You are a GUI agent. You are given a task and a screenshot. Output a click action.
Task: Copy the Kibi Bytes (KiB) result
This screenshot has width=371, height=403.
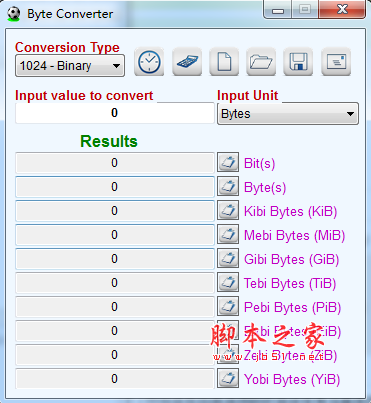[228, 210]
